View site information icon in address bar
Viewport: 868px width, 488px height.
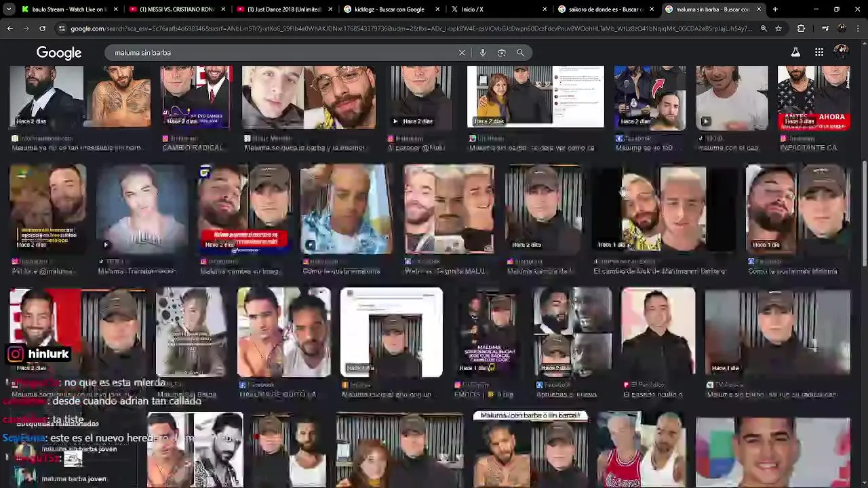click(62, 28)
